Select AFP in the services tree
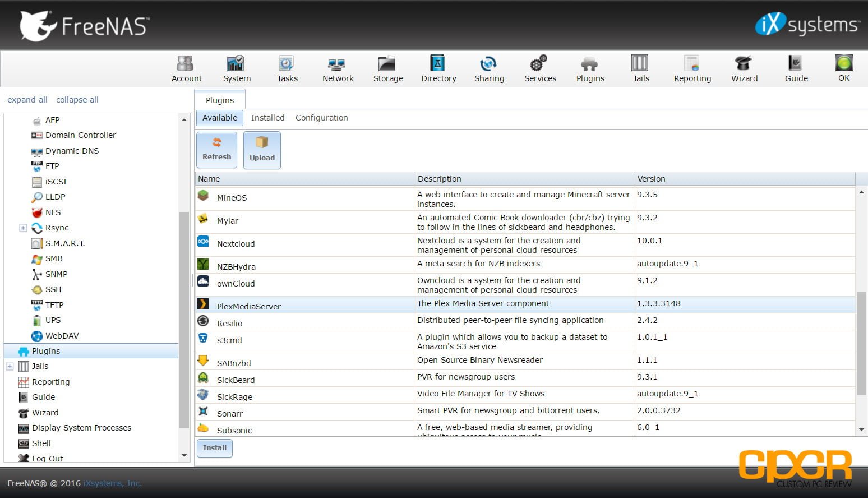 click(52, 120)
